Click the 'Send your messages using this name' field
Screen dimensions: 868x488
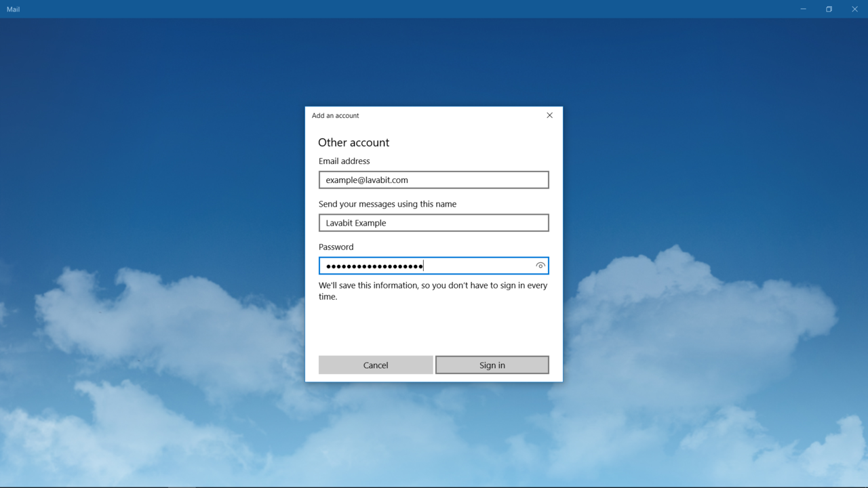433,222
